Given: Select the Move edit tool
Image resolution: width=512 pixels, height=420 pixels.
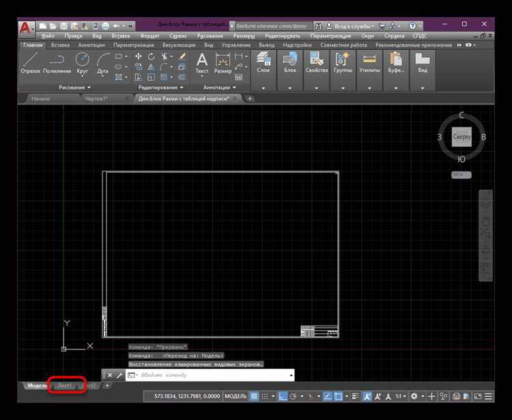Looking at the screenshot, I should (x=139, y=57).
